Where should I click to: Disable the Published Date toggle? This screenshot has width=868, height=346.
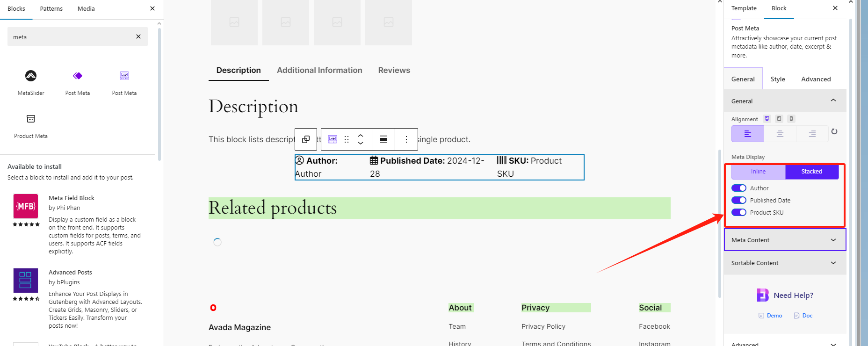click(739, 200)
